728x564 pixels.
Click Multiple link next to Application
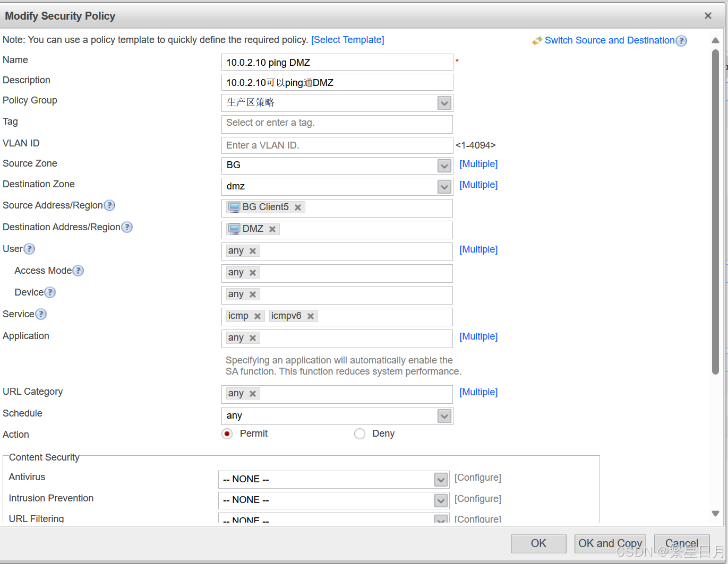click(x=478, y=336)
